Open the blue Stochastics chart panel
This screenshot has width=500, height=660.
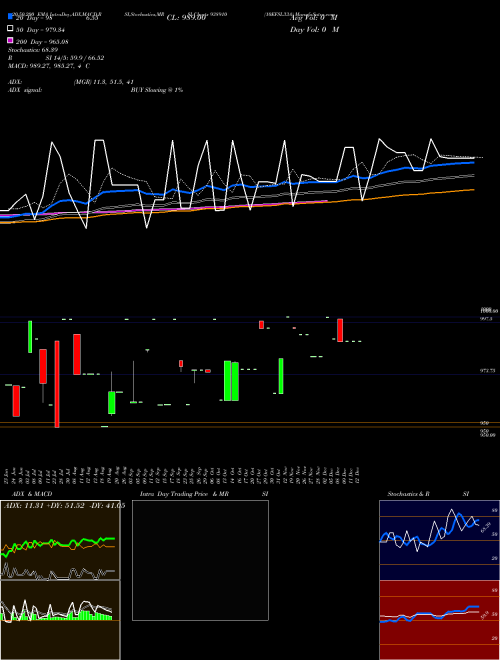(x=439, y=540)
